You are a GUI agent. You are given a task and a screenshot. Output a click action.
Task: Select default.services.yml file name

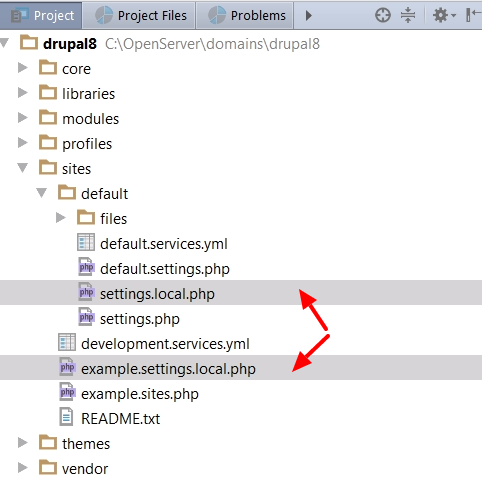pos(164,244)
